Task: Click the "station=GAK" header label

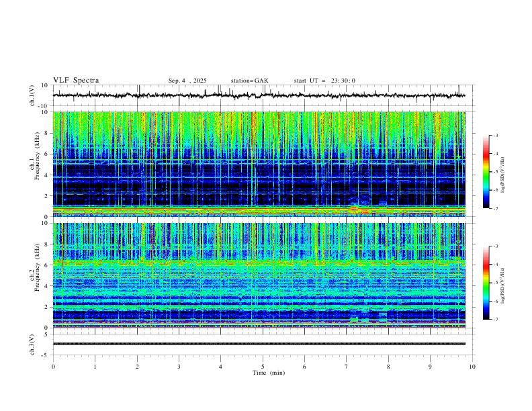Action: click(x=249, y=81)
